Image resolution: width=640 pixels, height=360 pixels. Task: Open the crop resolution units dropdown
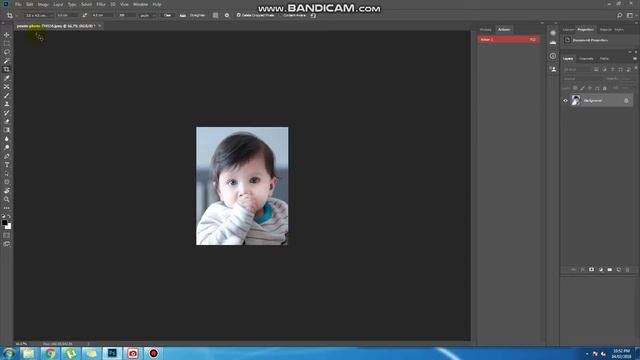[147, 16]
